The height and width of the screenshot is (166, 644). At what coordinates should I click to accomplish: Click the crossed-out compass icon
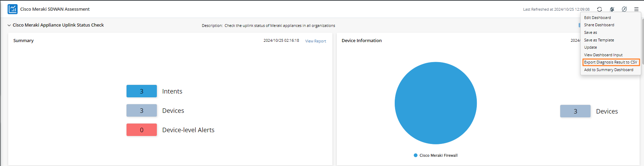click(x=624, y=9)
